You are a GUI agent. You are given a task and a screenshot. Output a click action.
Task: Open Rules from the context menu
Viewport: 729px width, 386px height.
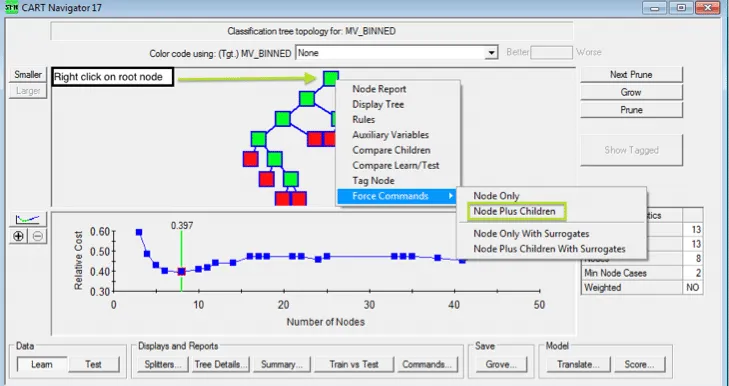364,120
